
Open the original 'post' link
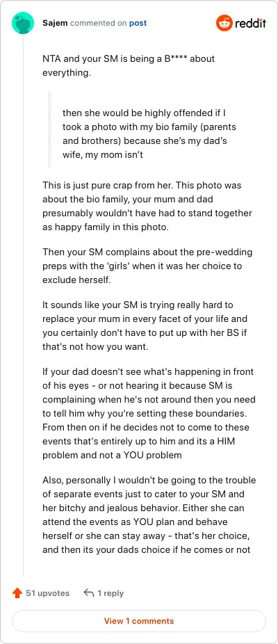(138, 23)
